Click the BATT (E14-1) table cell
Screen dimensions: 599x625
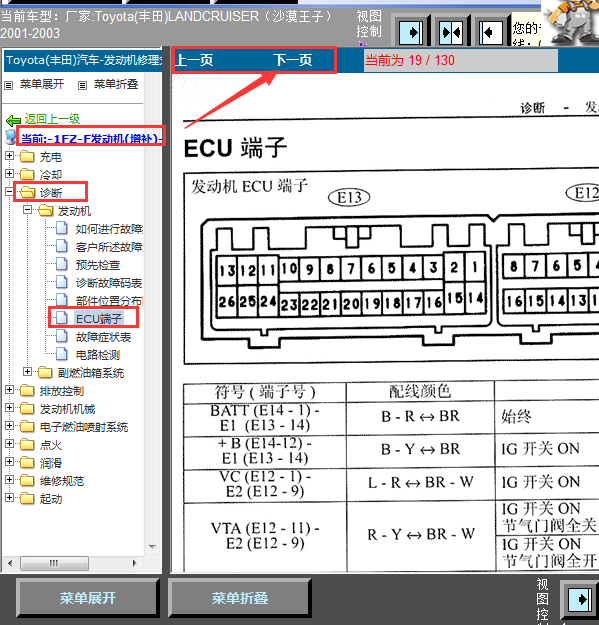pos(265,418)
